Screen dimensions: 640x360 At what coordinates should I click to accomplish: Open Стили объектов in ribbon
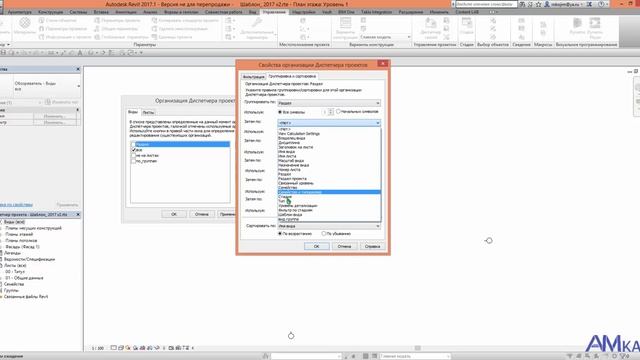pos(58,20)
